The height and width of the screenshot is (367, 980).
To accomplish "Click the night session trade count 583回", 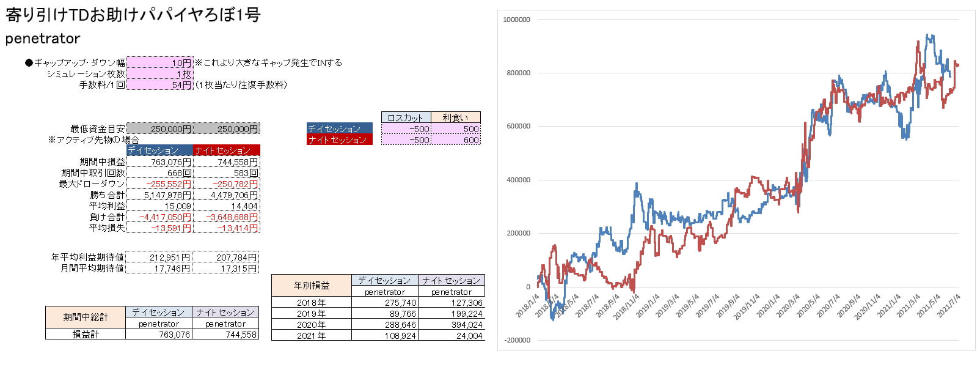I will coord(226,173).
